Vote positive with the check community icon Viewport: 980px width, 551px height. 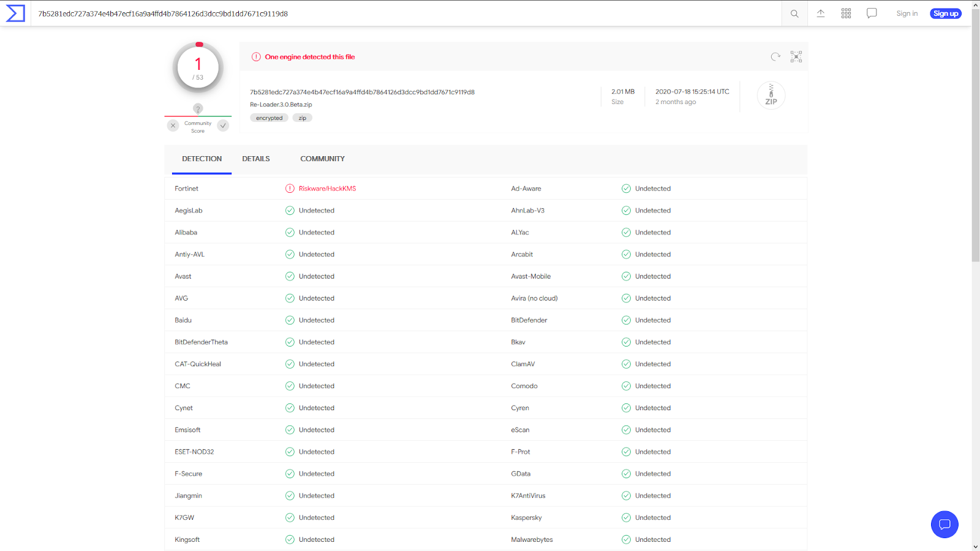[224, 126]
